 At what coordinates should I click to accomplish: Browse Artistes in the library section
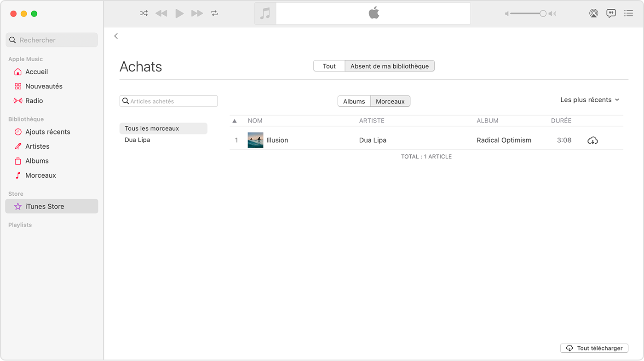pyautogui.click(x=37, y=146)
